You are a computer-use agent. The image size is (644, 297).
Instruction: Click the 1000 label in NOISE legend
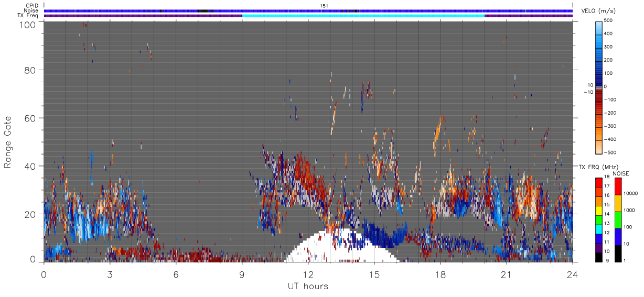tap(628, 211)
